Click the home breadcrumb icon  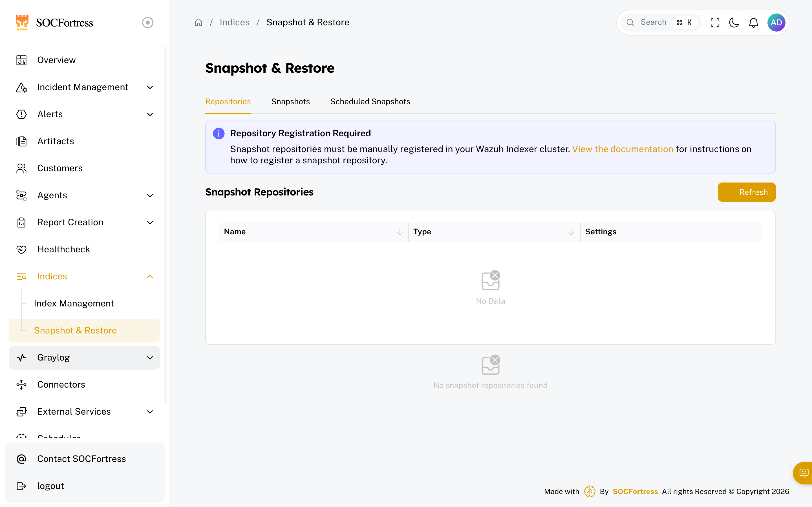click(x=198, y=23)
